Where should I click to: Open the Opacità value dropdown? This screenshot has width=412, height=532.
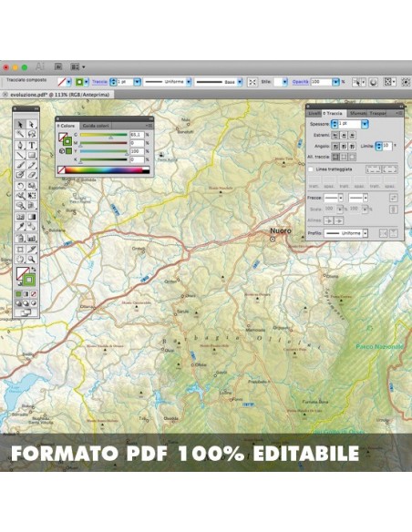coord(335,82)
